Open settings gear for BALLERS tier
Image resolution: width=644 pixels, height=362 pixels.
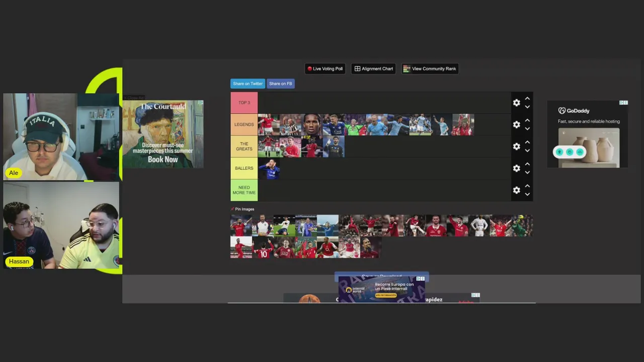pos(516,168)
